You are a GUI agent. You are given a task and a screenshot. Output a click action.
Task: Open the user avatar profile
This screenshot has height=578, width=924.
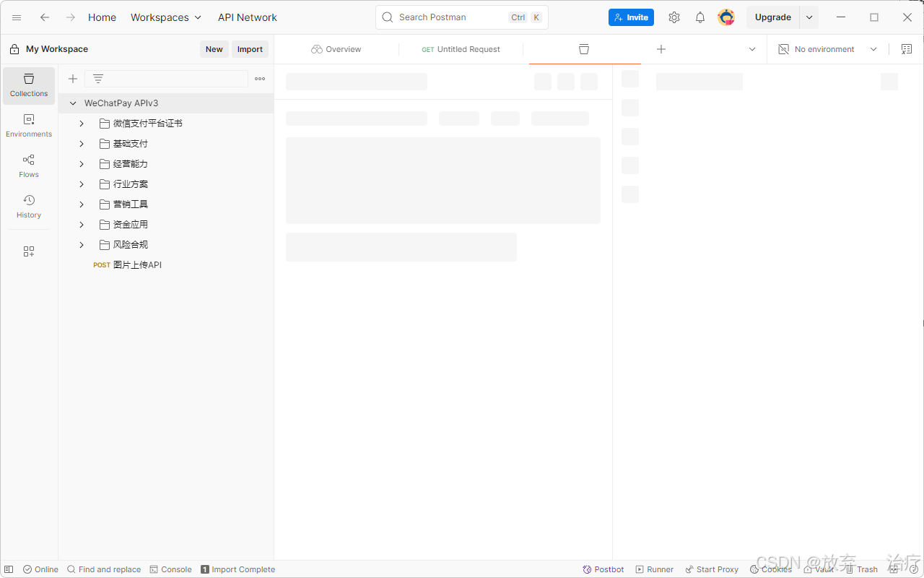tap(726, 17)
